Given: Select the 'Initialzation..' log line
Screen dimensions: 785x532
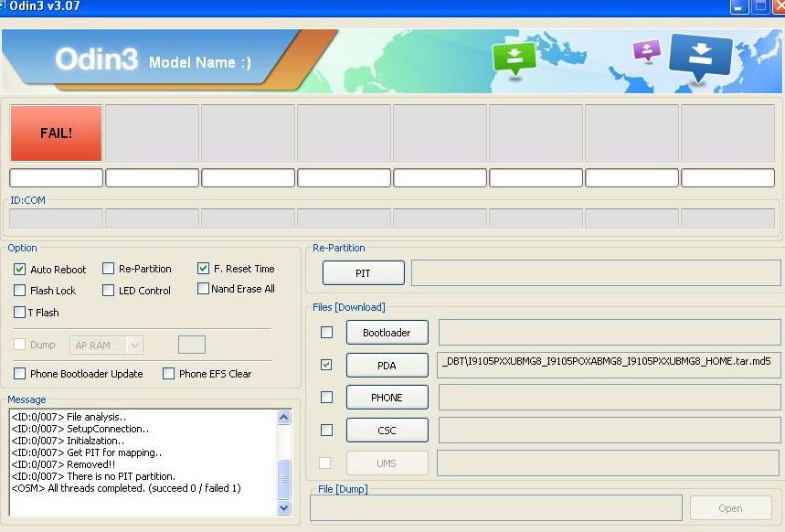Looking at the screenshot, I should click(x=68, y=441).
